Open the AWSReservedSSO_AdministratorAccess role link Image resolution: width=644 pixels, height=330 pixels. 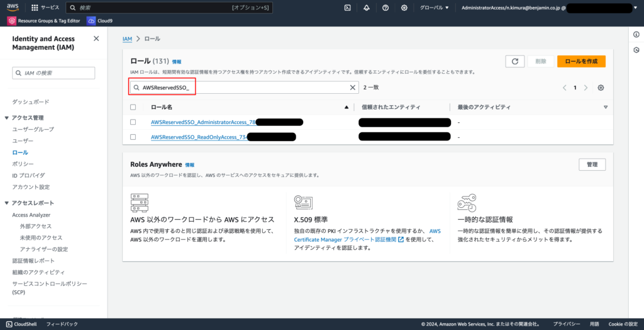[x=203, y=122]
